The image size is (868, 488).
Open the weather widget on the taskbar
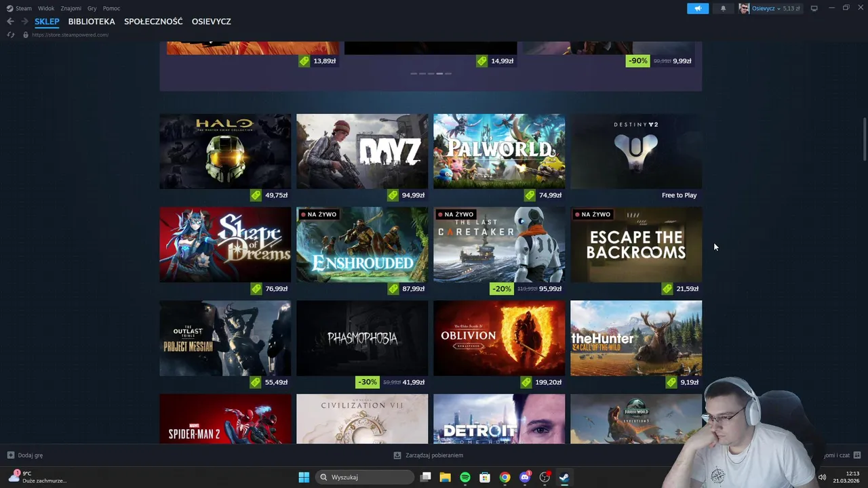coord(37,477)
